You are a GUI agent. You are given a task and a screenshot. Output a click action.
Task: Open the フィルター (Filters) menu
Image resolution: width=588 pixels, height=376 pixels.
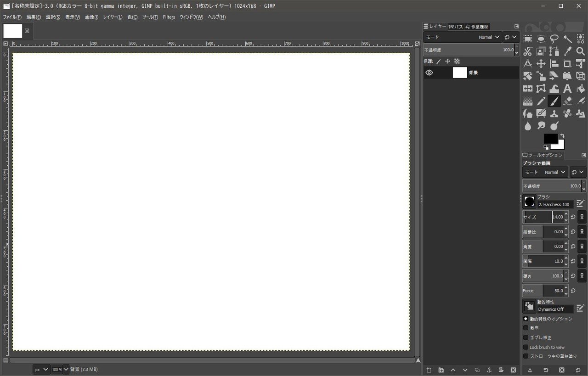pos(169,17)
